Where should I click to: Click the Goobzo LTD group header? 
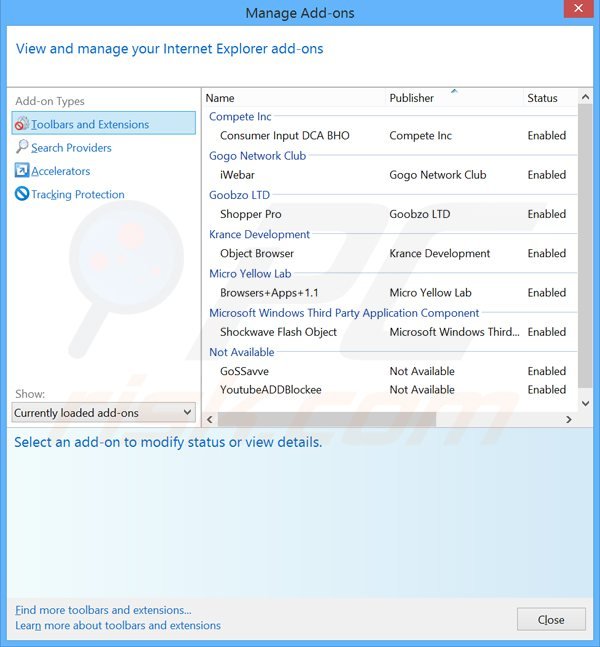coord(239,195)
